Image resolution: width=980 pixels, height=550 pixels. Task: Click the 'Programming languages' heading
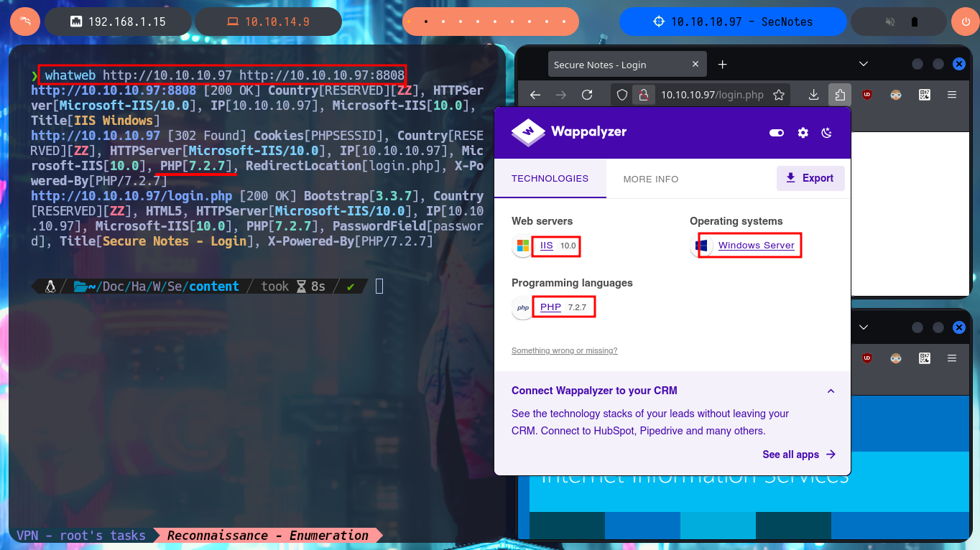click(572, 283)
